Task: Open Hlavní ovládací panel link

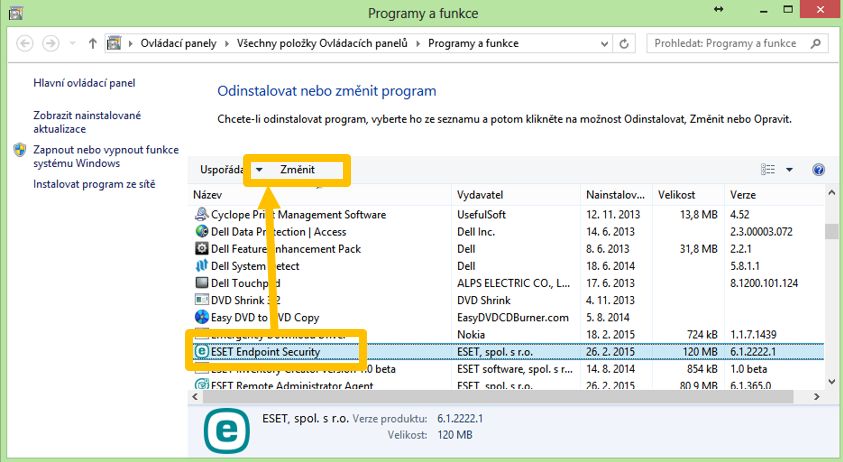Action: [x=84, y=83]
